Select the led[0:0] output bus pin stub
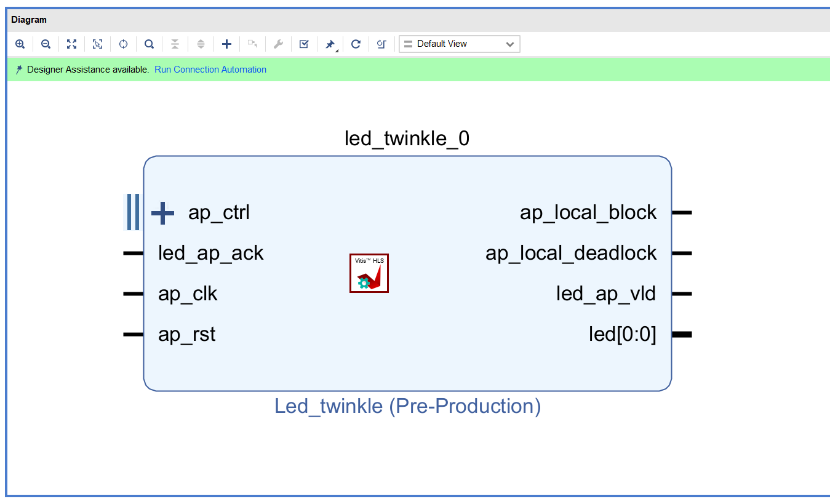830x504 pixels. pos(682,334)
